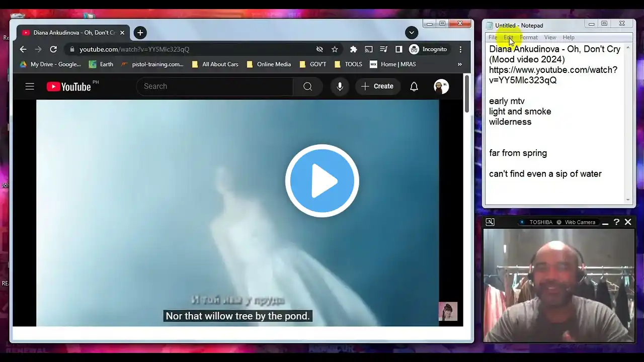This screenshot has width=644, height=362.
Task: Toggle the Chrome side panel
Action: [x=399, y=49]
